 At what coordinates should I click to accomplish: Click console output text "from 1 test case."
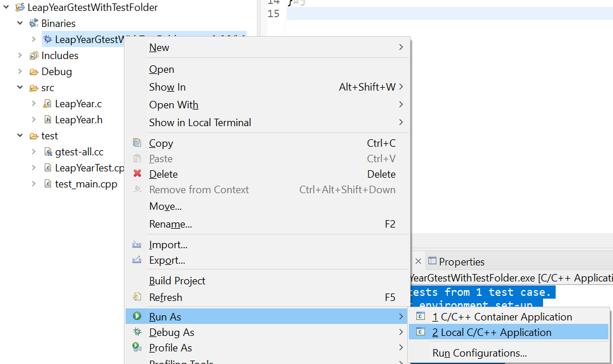click(497, 292)
